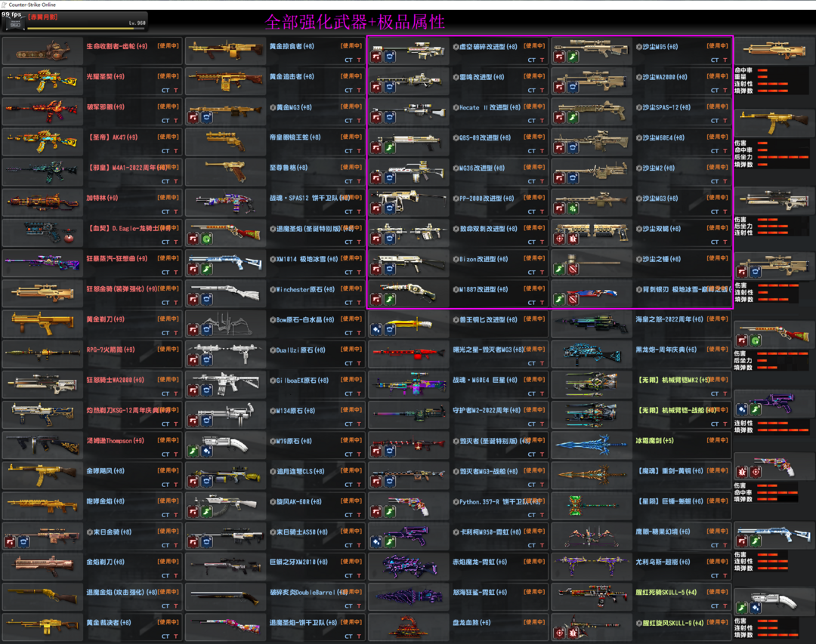The width and height of the screenshot is (816, 644).
Task: Select 帝皇眼镜王蛇 revolver thumbnail
Action: [x=225, y=141]
